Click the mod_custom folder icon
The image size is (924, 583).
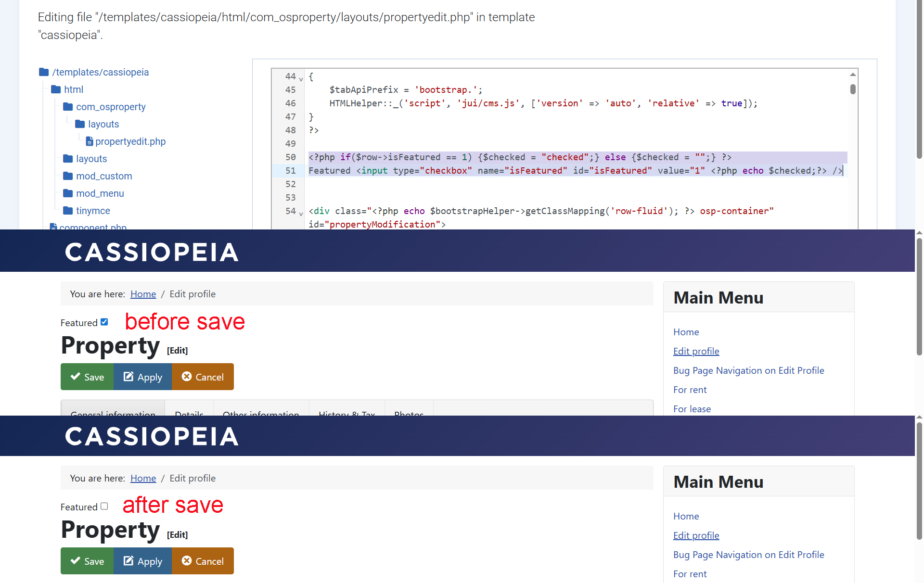(x=68, y=176)
